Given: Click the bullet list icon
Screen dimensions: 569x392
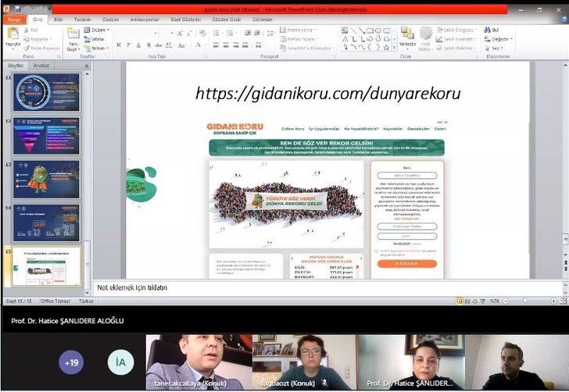Looking at the screenshot, I should pyautogui.click(x=217, y=34).
